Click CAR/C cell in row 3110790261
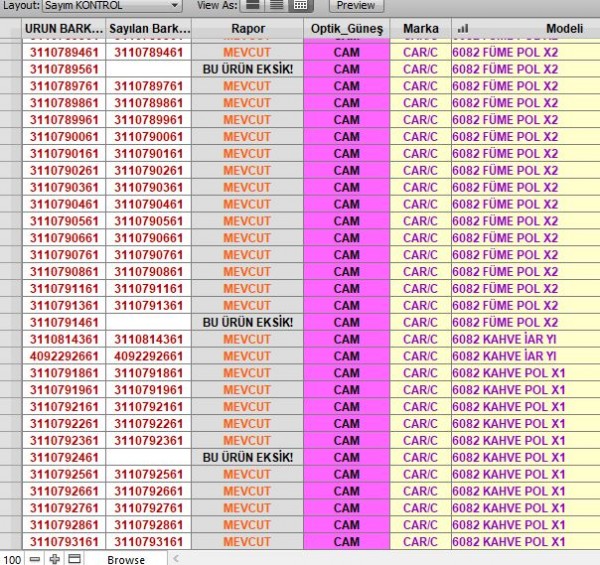 click(421, 170)
